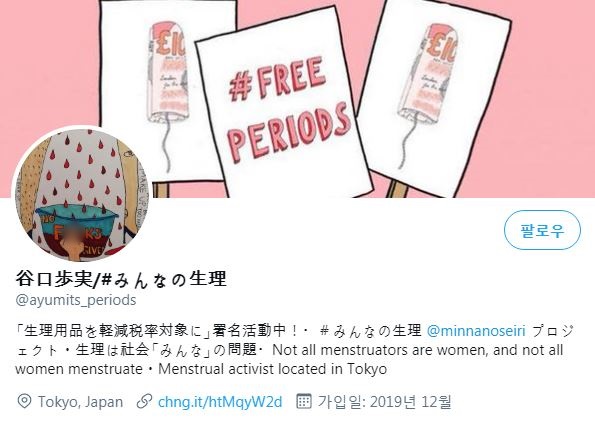Click the 署名活動中 text in bio

(x=249, y=331)
